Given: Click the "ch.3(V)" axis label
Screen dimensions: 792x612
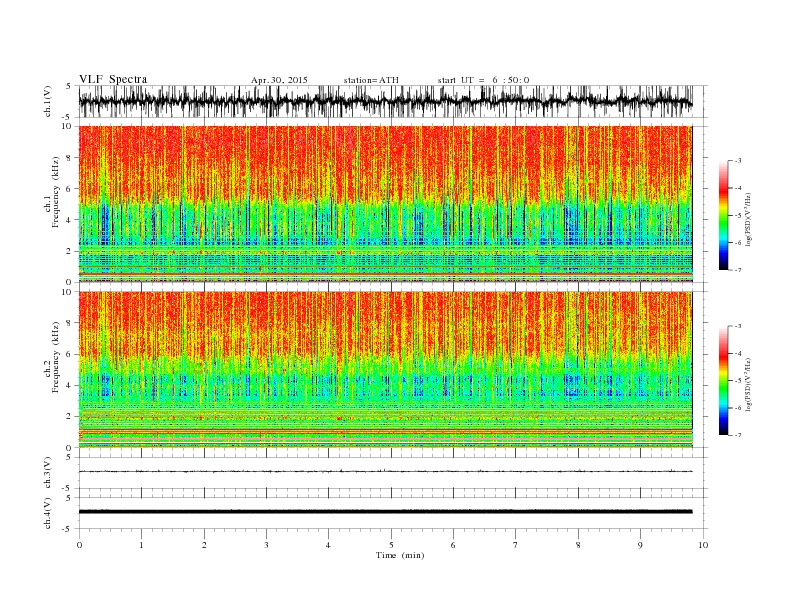Looking at the screenshot, I should [48, 473].
